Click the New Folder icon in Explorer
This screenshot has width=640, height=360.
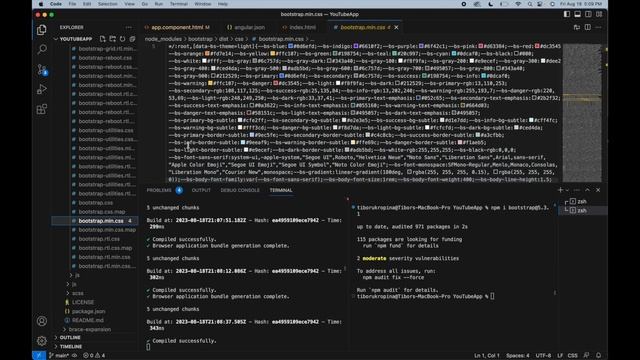point(112,39)
